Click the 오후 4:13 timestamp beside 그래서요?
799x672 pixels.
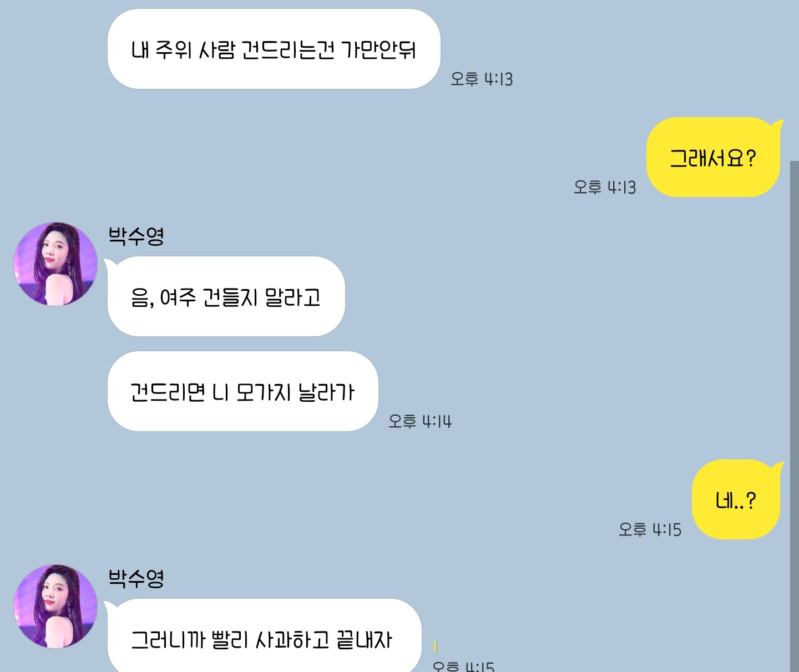click(x=605, y=187)
